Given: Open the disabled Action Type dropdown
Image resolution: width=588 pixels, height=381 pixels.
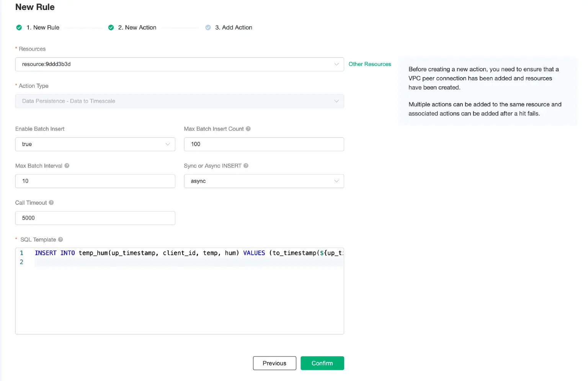Looking at the screenshot, I should 179,101.
